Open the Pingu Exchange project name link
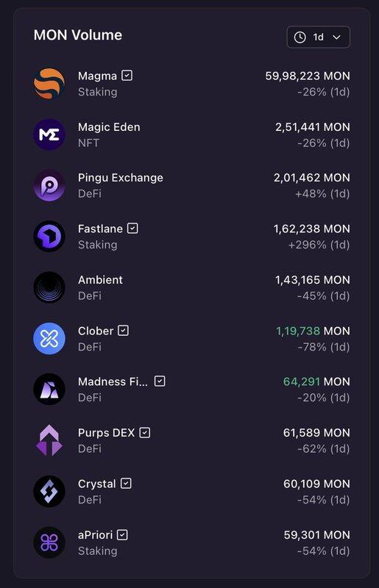 click(121, 178)
